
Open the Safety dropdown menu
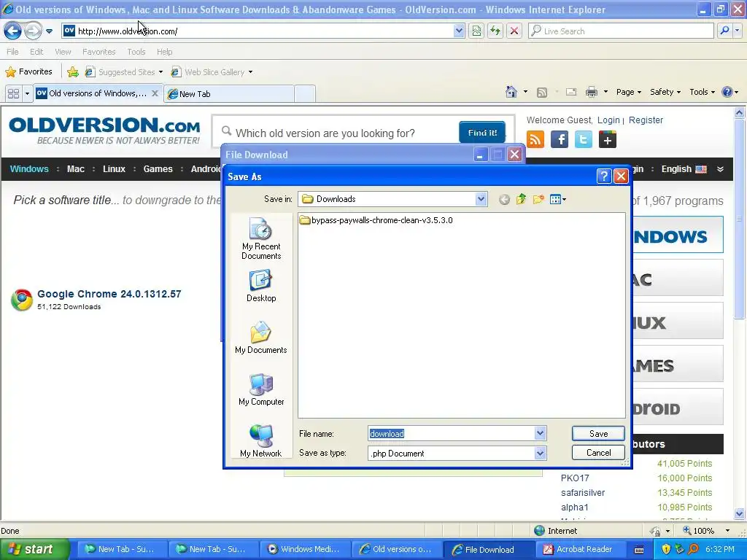665,93
